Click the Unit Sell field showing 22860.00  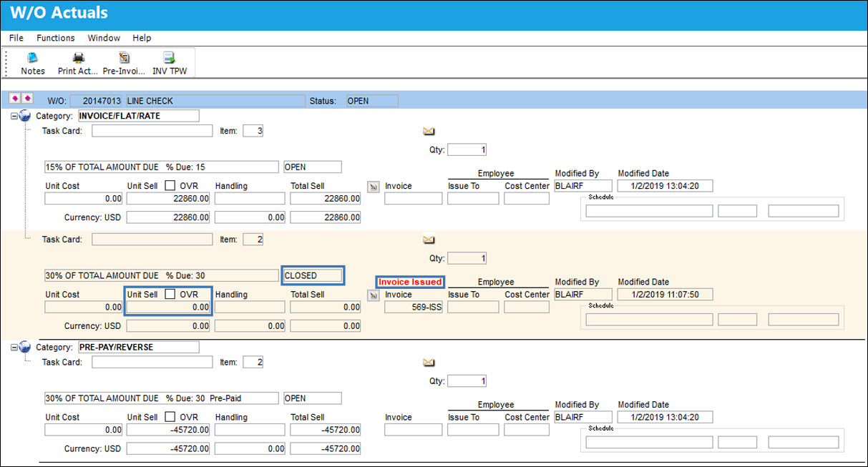click(169, 199)
